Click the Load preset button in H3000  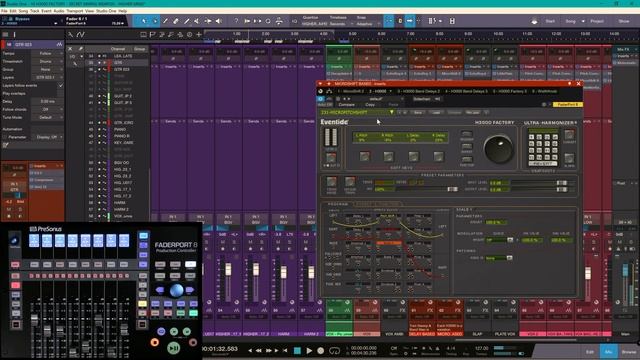[x=436, y=112]
